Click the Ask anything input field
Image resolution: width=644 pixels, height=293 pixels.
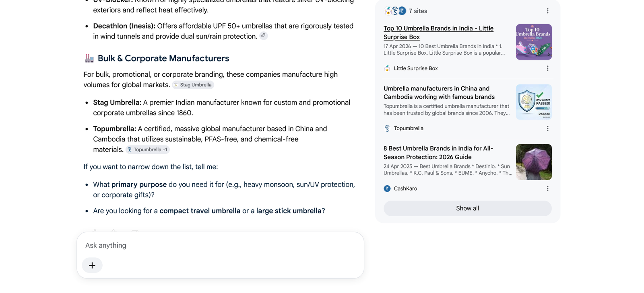pyautogui.click(x=220, y=245)
